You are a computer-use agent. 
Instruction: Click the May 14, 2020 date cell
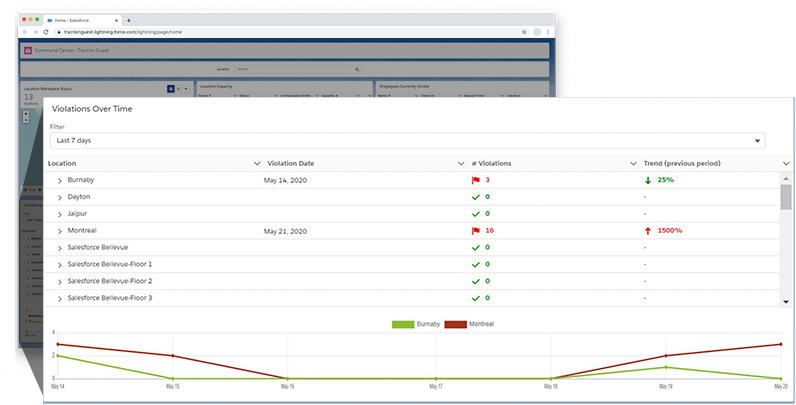point(285,180)
